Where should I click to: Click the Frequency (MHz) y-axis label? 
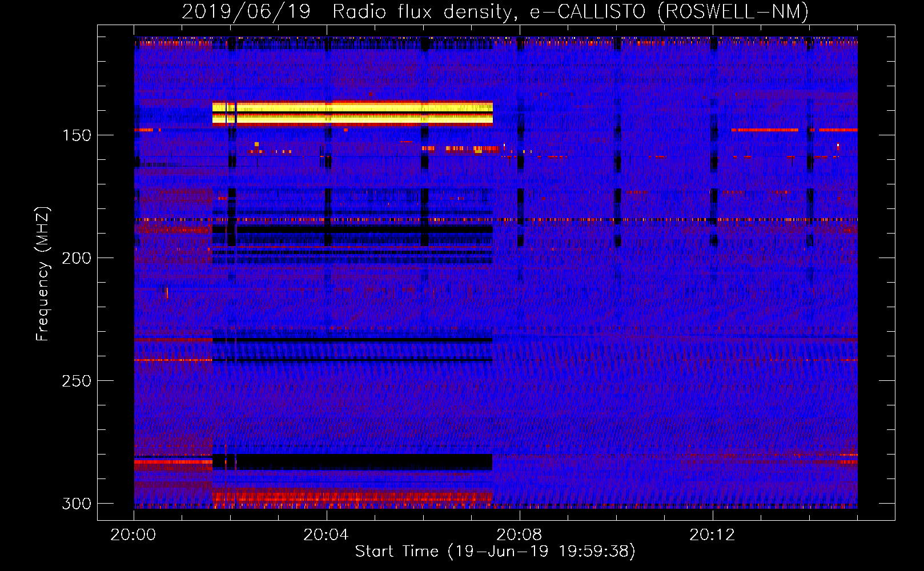(42, 274)
